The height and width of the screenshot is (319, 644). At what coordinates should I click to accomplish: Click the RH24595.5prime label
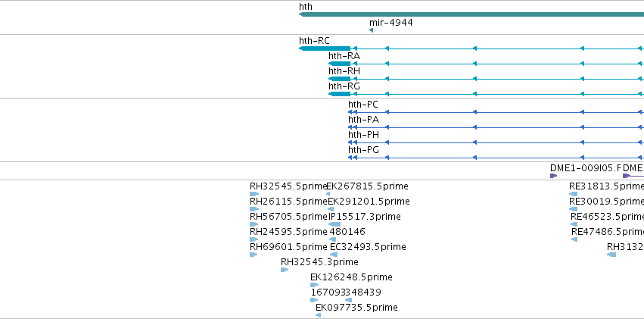tap(288, 232)
